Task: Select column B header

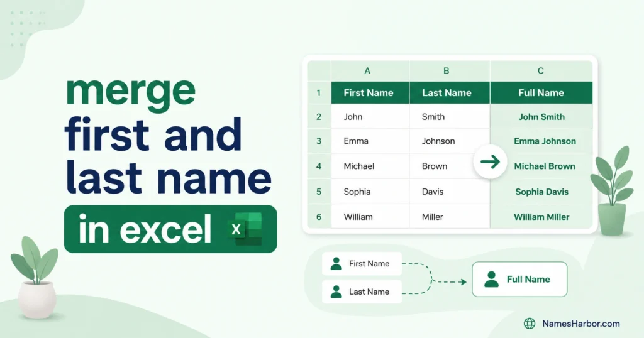Action: coord(449,71)
